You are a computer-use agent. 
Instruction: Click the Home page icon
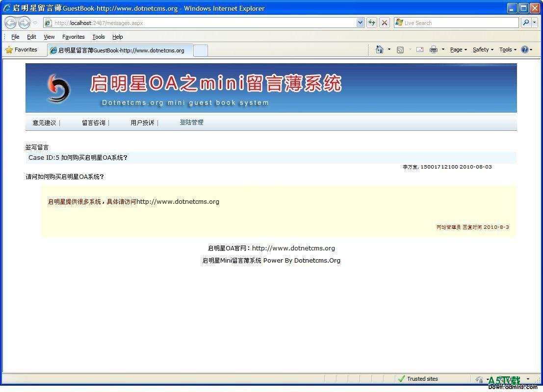pyautogui.click(x=380, y=50)
